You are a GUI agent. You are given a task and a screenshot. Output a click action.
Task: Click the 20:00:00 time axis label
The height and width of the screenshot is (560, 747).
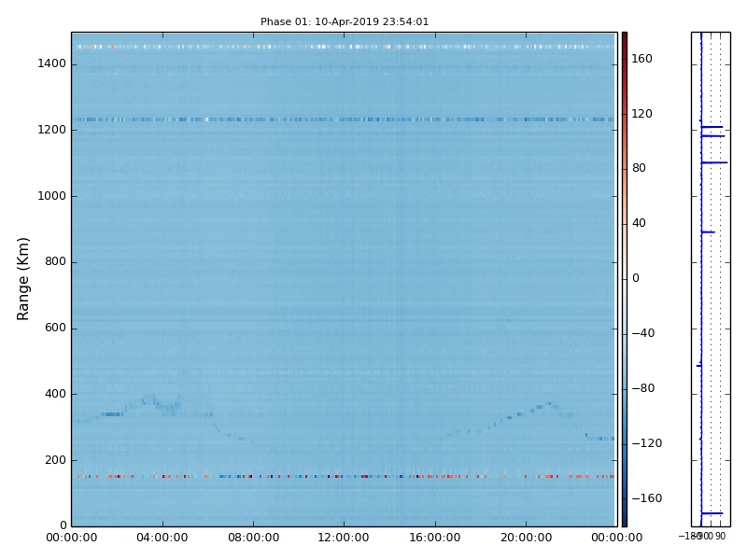click(x=526, y=538)
